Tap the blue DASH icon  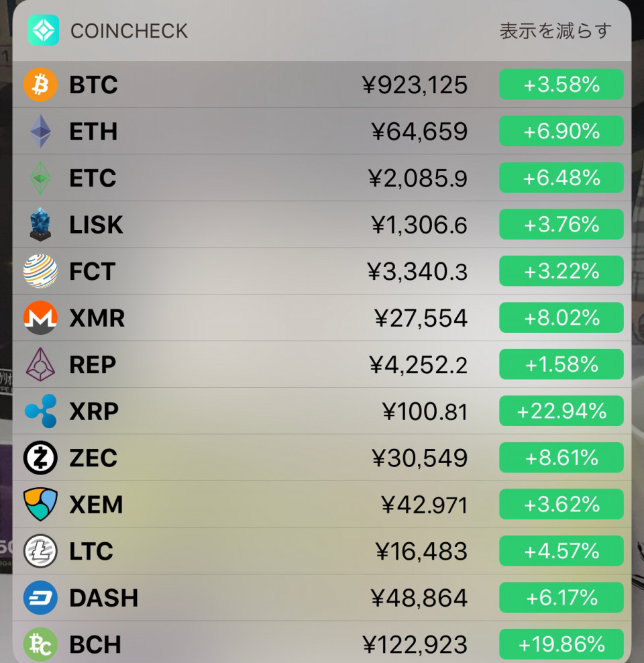point(40,597)
